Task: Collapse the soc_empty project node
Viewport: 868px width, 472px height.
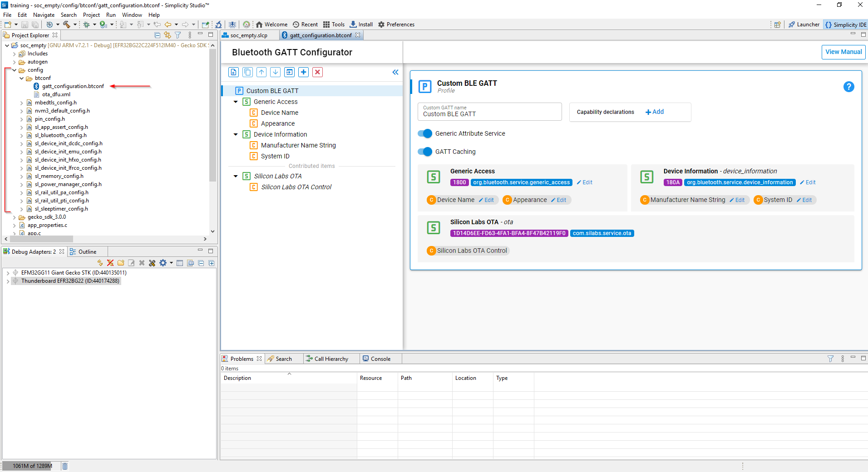Action: pyautogui.click(x=7, y=45)
